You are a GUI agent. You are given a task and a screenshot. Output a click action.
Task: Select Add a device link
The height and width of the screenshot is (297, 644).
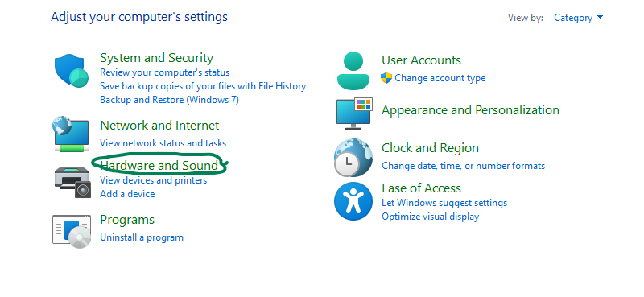coord(127,194)
